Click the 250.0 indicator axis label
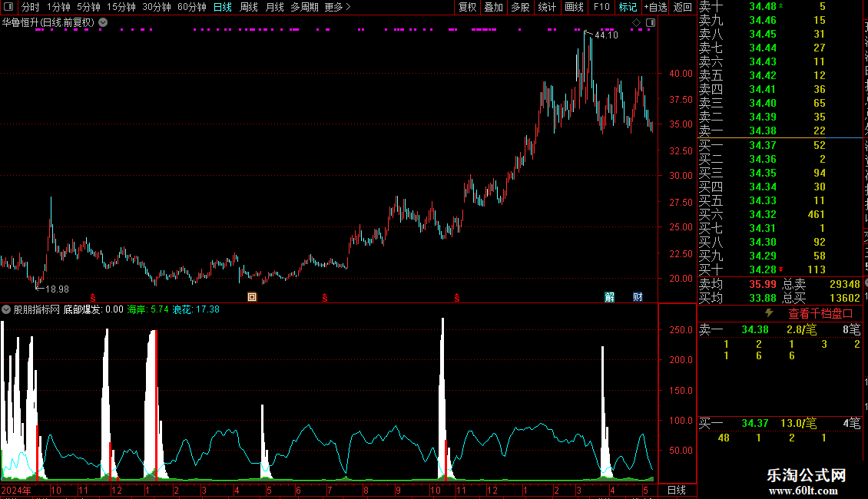The width and height of the screenshot is (868, 499). coord(681,329)
